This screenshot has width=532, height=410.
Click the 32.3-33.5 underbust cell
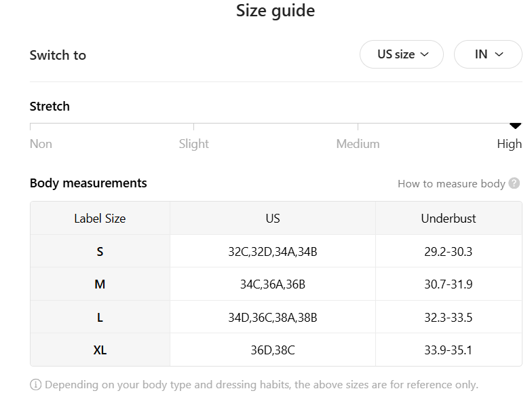click(449, 317)
